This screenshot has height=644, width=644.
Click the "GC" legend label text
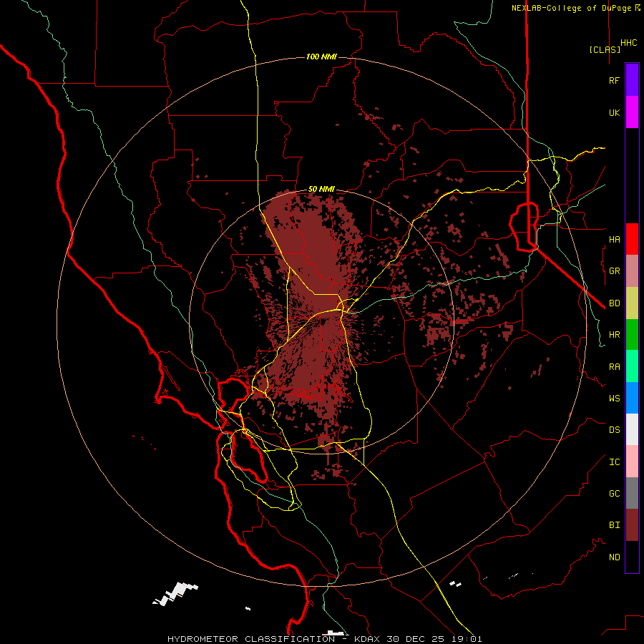coord(614,493)
